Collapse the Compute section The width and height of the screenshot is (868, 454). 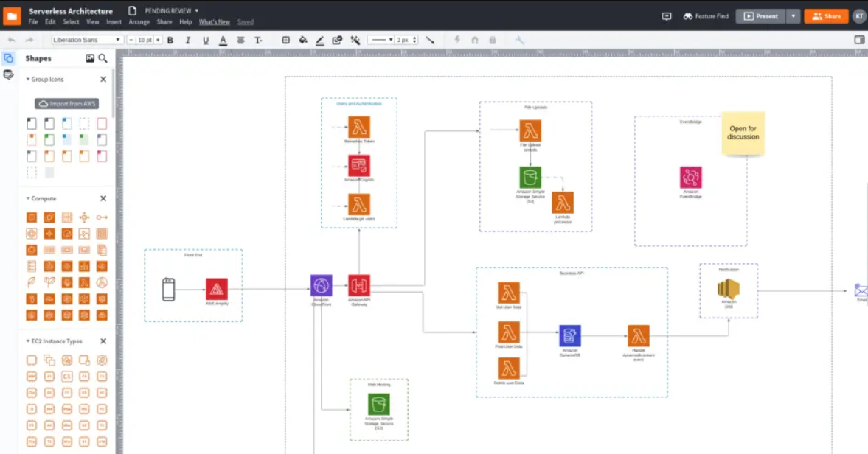(x=28, y=198)
